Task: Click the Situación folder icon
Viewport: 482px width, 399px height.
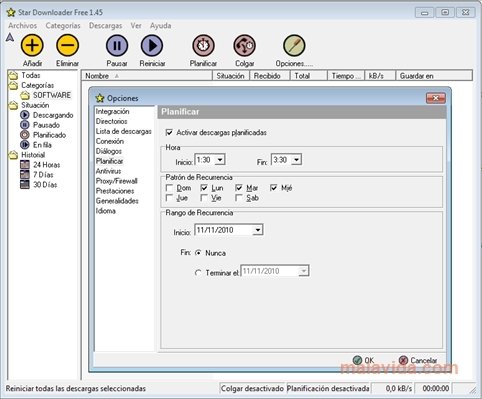Action: tap(13, 105)
